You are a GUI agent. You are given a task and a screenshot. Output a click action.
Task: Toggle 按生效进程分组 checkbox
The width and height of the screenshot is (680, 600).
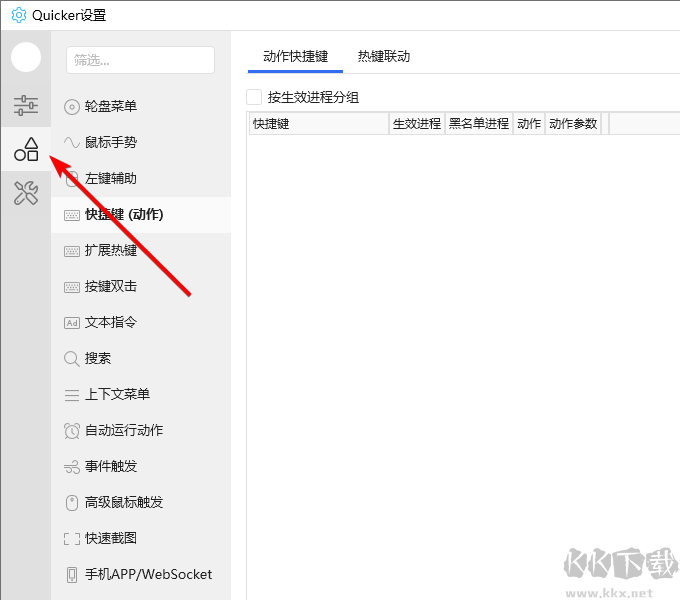(254, 97)
